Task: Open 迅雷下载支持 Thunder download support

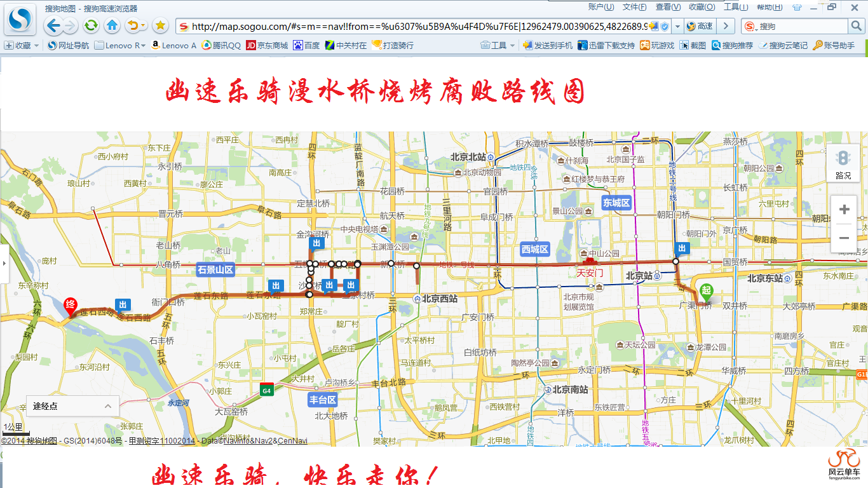Action: [x=581, y=45]
